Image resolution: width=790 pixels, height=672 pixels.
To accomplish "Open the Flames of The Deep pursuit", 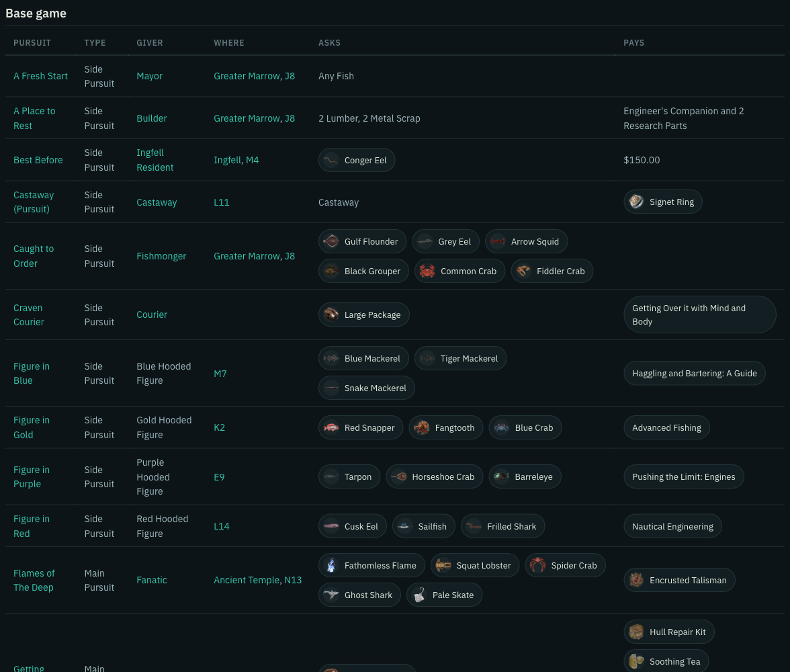I will [34, 580].
